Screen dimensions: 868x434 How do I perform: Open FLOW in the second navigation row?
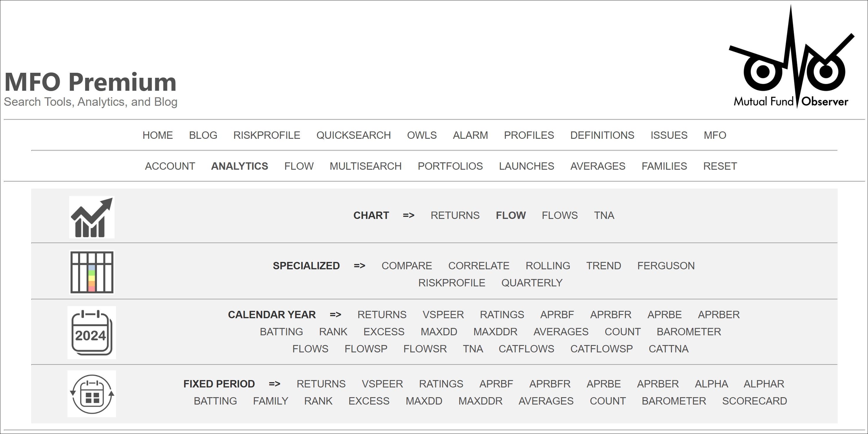coord(299,166)
